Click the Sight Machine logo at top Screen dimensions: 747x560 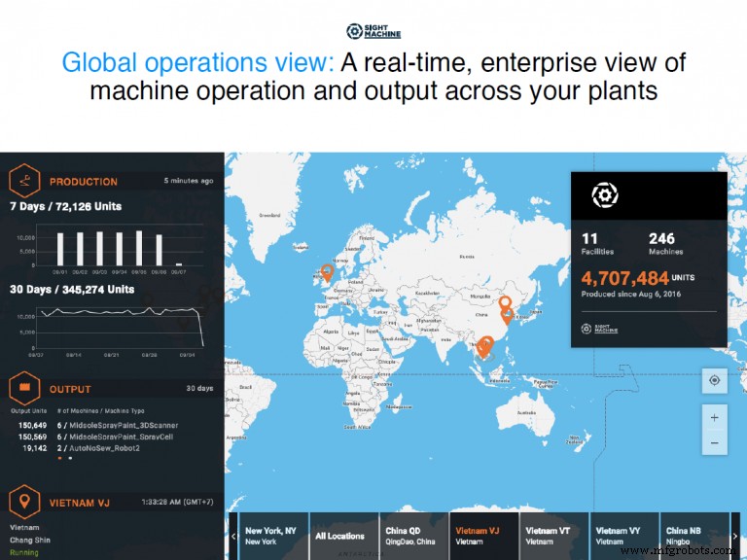coord(373,31)
